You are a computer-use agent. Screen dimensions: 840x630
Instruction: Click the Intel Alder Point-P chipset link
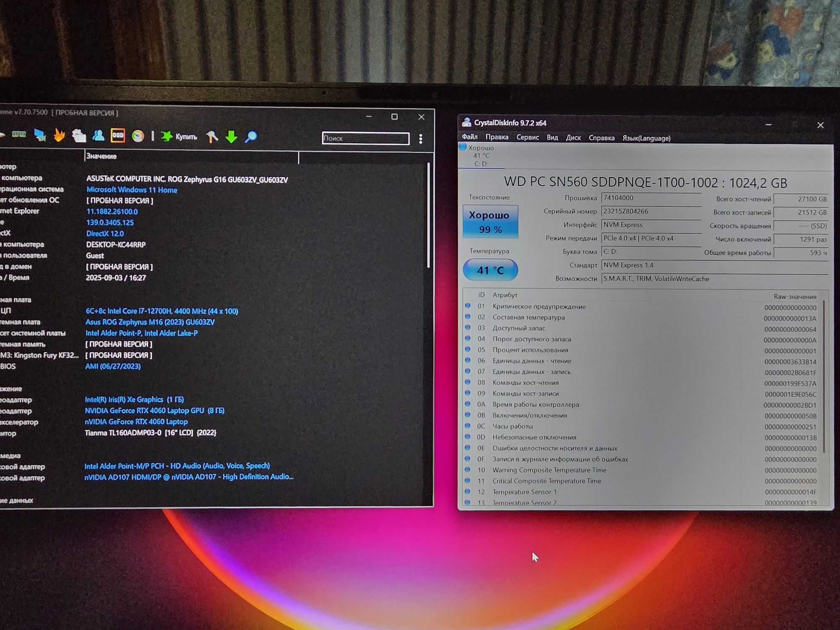(142, 333)
